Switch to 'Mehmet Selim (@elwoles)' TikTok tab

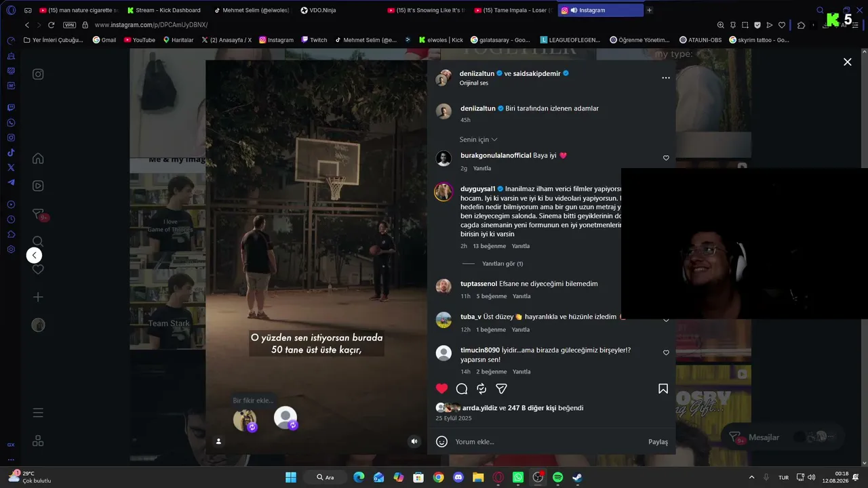coord(250,10)
